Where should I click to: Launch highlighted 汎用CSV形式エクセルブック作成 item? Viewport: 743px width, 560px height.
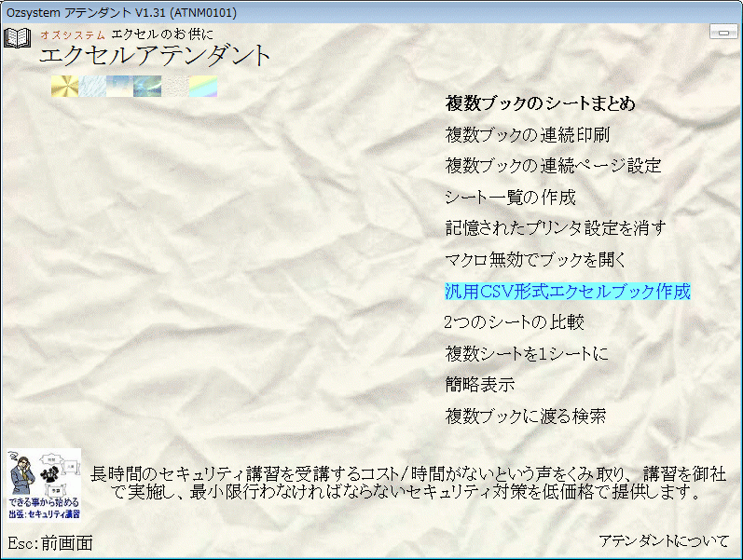pyautogui.click(x=567, y=292)
